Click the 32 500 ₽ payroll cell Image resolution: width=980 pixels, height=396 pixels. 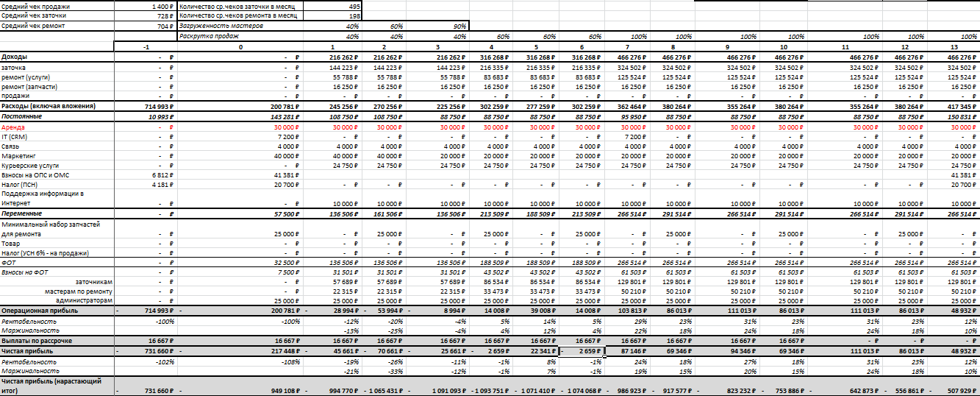pos(240,262)
